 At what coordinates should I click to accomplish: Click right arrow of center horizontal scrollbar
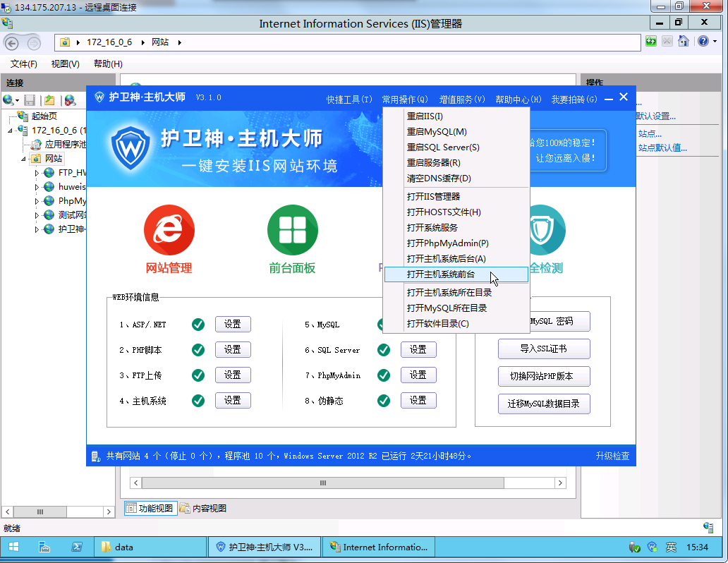coord(560,483)
